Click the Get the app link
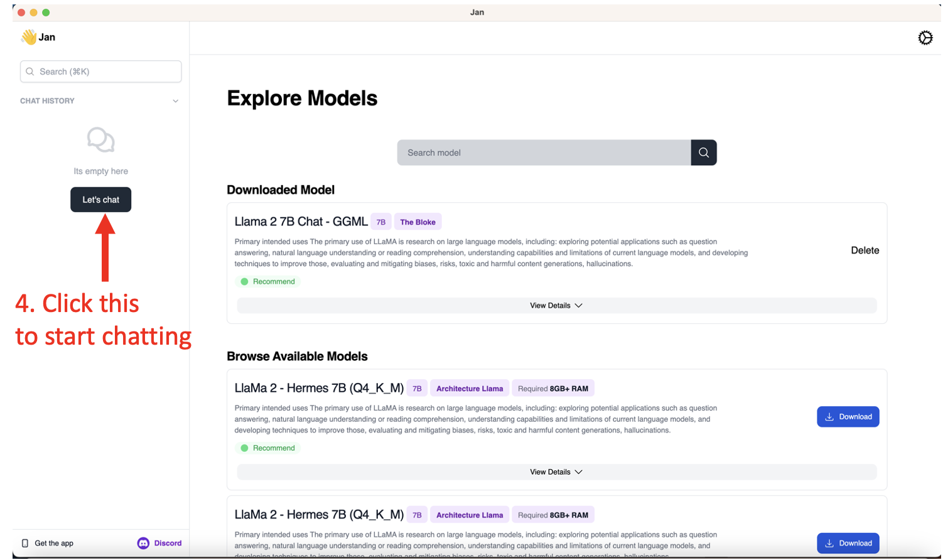The image size is (943, 560). [x=54, y=543]
